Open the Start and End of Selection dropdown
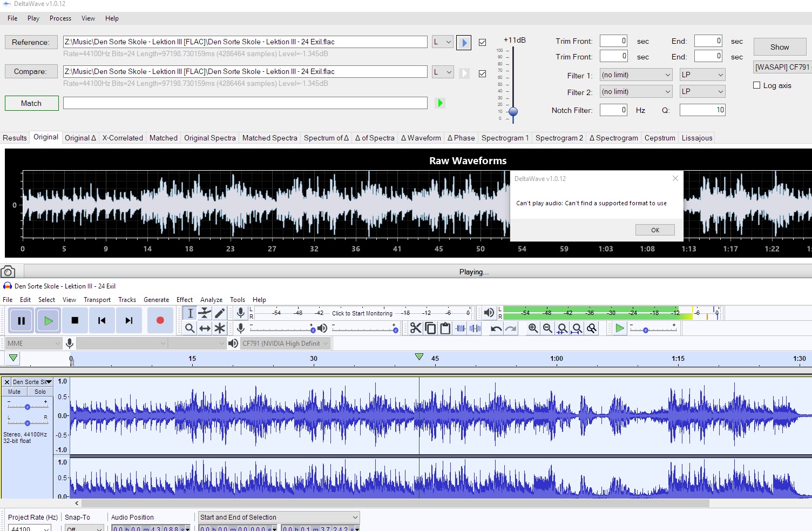 279,517
